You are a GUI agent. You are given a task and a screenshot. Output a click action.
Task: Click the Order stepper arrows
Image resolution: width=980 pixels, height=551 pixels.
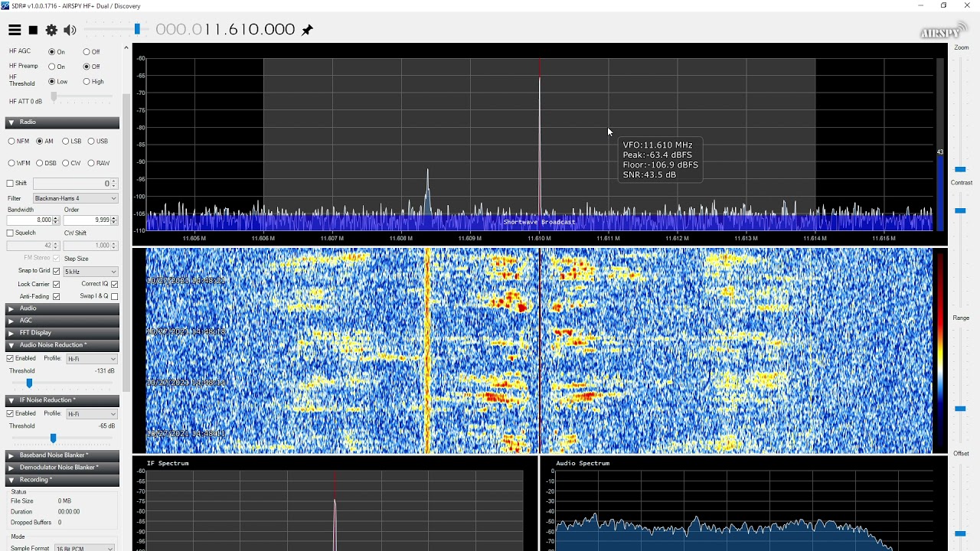click(114, 220)
